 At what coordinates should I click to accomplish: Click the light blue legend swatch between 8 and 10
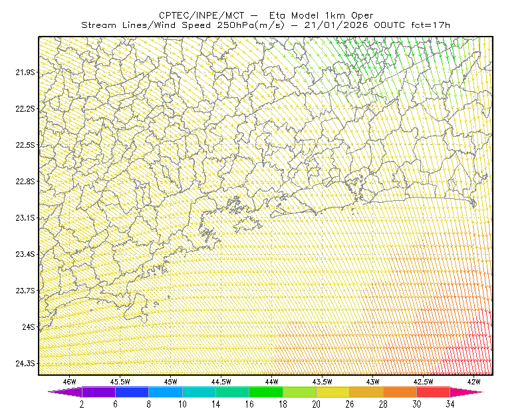point(165,392)
